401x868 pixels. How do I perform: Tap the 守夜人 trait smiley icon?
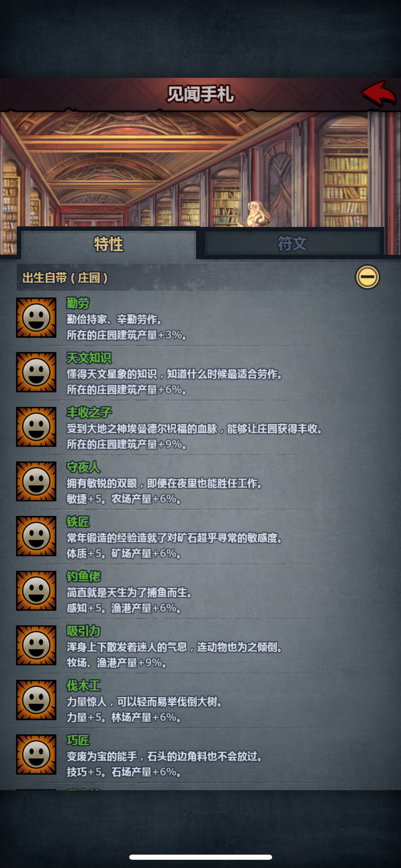point(36,481)
